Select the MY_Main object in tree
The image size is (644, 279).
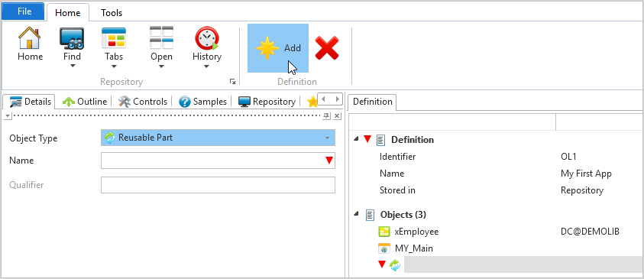413,248
